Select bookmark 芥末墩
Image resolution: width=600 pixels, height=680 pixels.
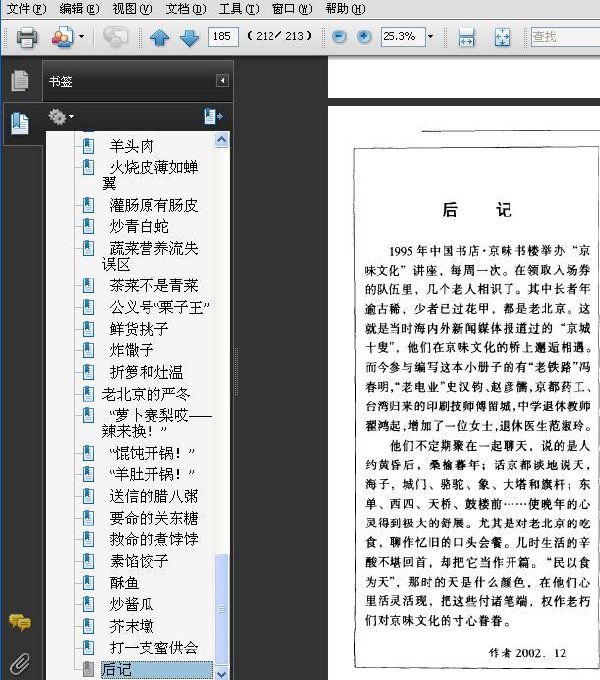pos(131,626)
